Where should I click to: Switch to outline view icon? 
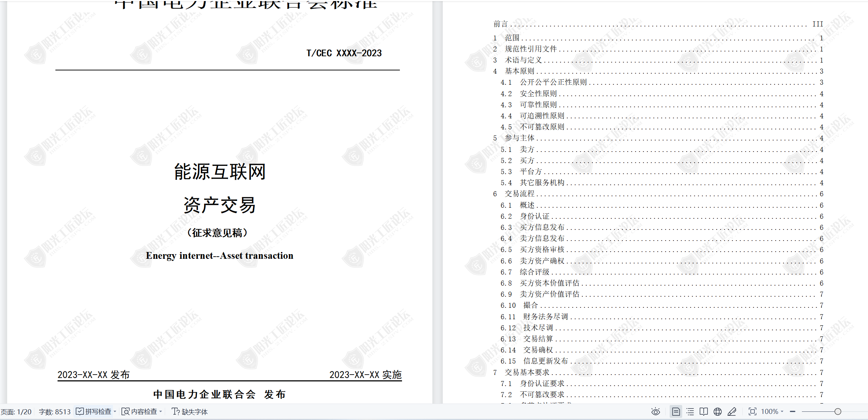point(690,412)
